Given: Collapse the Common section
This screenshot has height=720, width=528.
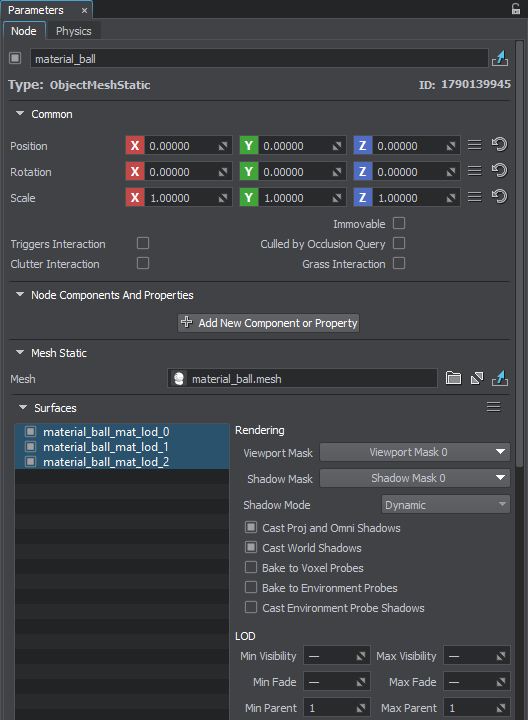Looking at the screenshot, I should coord(20,113).
